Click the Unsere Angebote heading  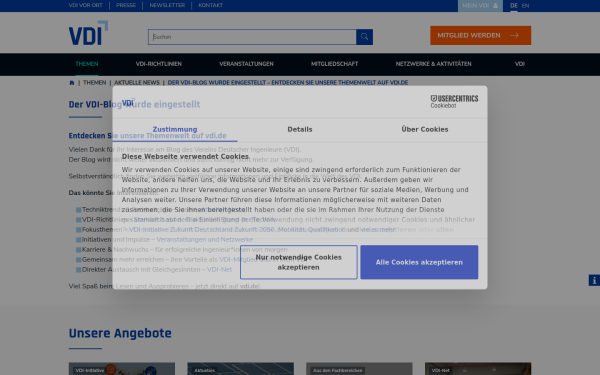point(120,333)
